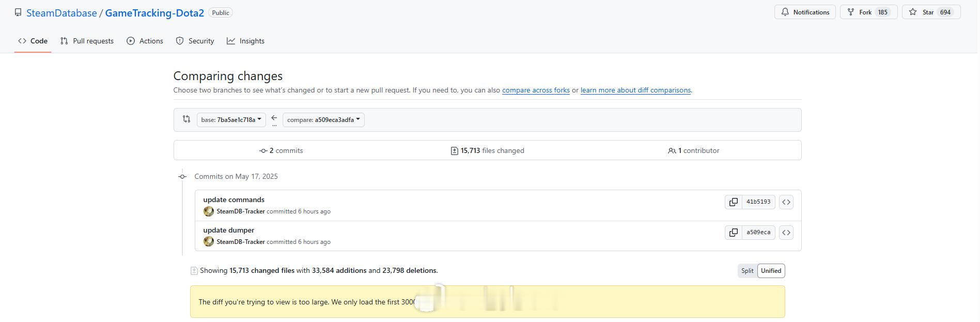Viewport: 980px width, 322px height.
Task: Click the Commits on May 17, 2025 heading
Action: [236, 176]
